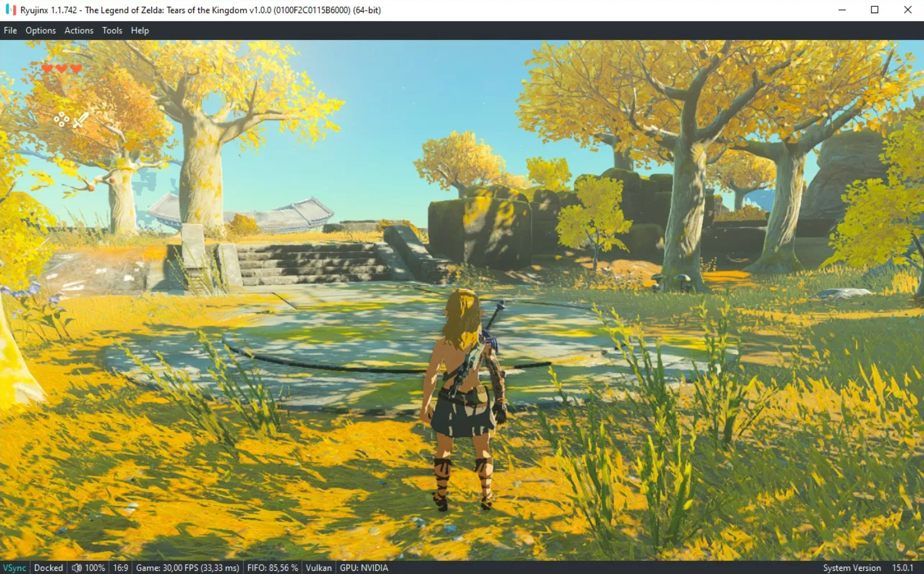Open the Tools dropdown menu
This screenshot has height=574, width=924.
(x=112, y=30)
